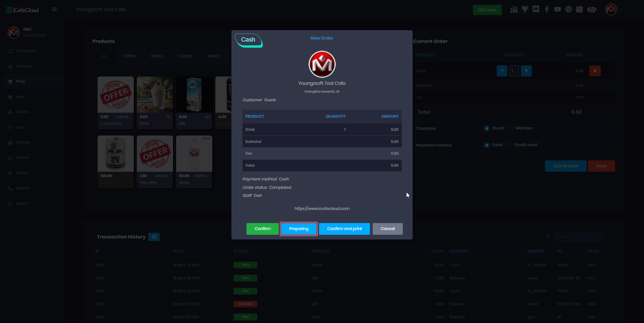This screenshot has height=323, width=644.
Task: Open Logs in the sidebar
Action: click(x=20, y=127)
